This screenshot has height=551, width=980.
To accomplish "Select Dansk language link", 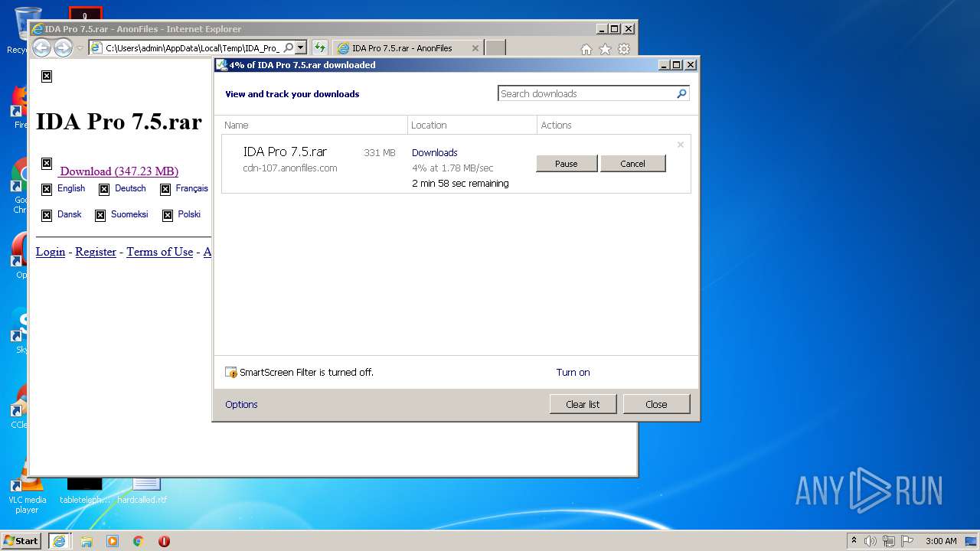I will pos(69,214).
